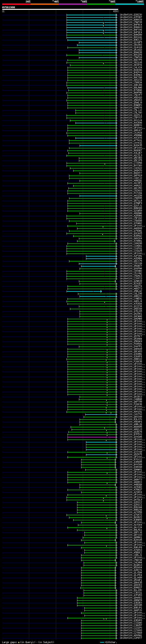Select hit UniRef100_B4FRC4

131,25
